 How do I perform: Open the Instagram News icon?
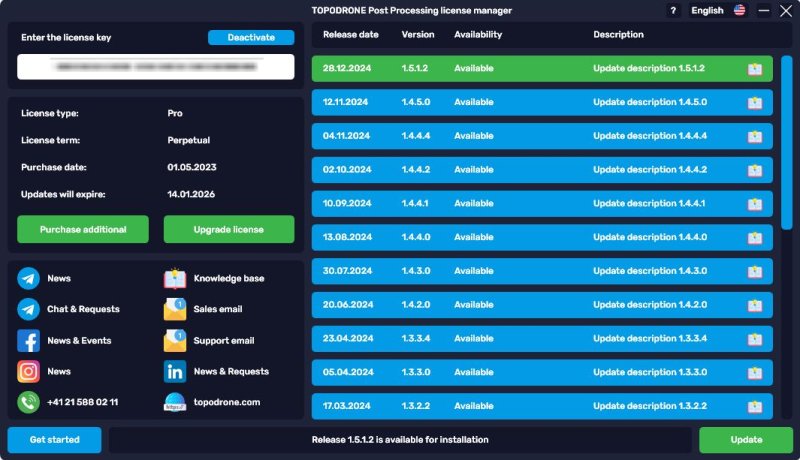point(28,371)
